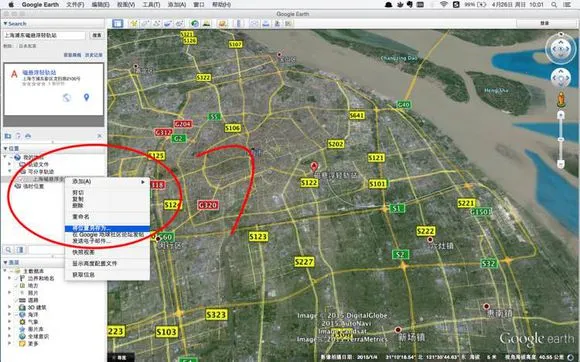The height and width of the screenshot is (362, 580).
Task: Click the Ruler toolbar icon
Action: [238, 24]
